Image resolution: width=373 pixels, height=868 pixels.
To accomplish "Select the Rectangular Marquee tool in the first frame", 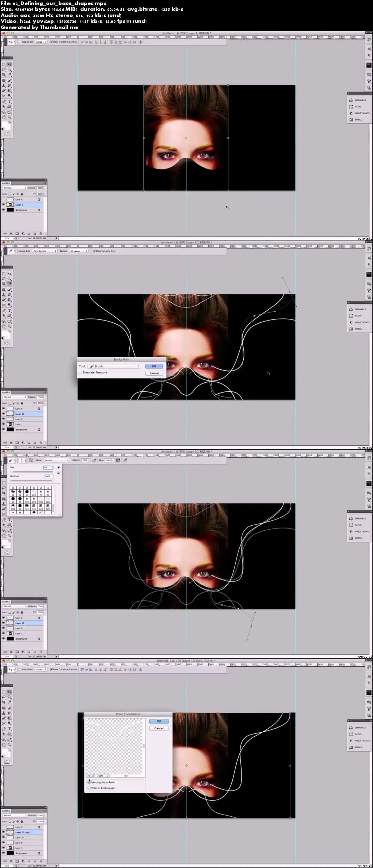I will pyautogui.click(x=4, y=64).
